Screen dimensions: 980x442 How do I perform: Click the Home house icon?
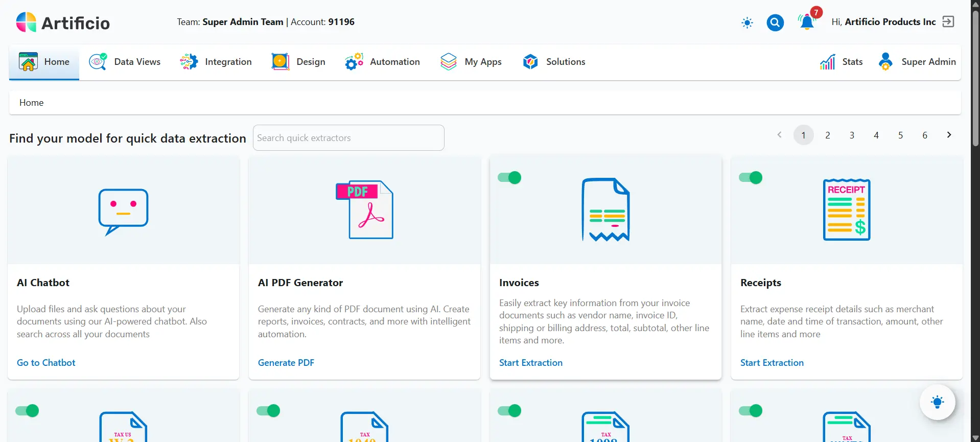pyautogui.click(x=28, y=62)
